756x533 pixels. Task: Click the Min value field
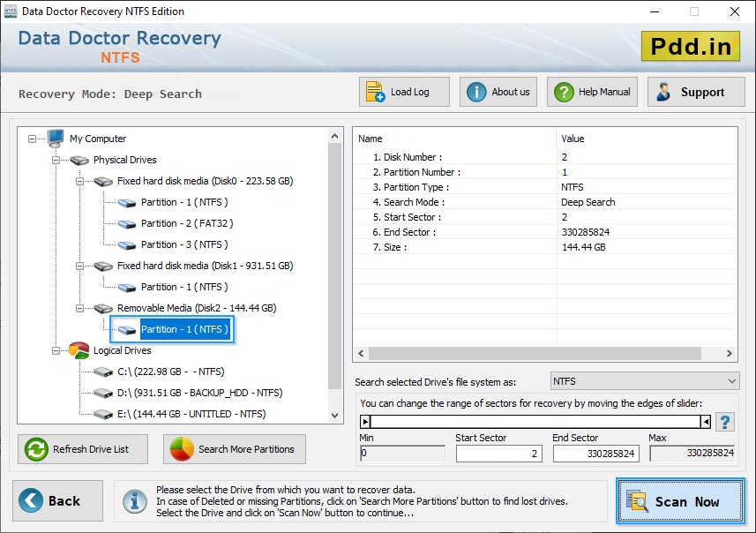(x=402, y=453)
